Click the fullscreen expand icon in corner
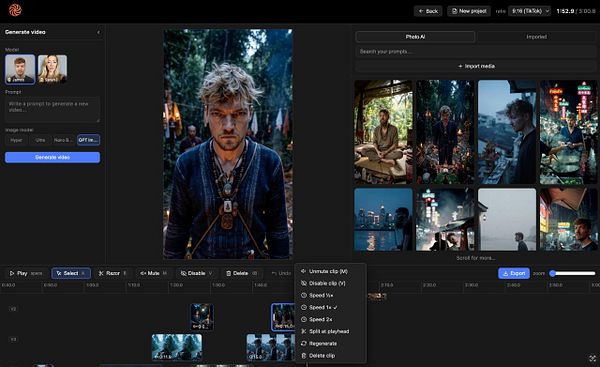 pyautogui.click(x=593, y=358)
